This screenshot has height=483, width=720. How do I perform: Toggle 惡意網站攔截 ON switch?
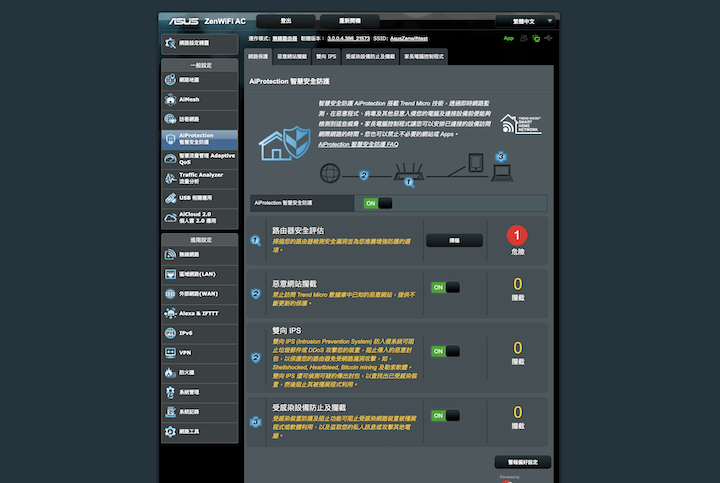pos(445,287)
